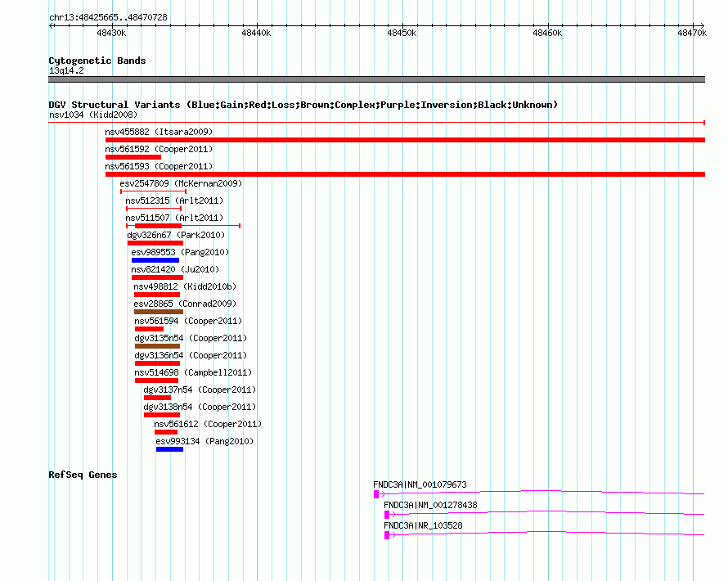Viewport: 728px width, 581px height.
Task: Click the Cytogenetic Bands track title
Action: point(97,61)
